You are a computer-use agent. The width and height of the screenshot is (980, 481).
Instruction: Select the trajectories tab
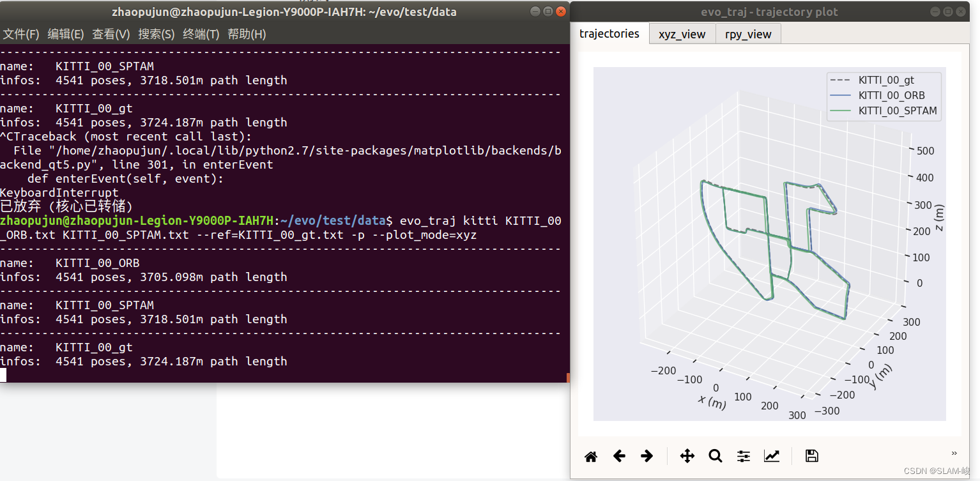point(609,33)
